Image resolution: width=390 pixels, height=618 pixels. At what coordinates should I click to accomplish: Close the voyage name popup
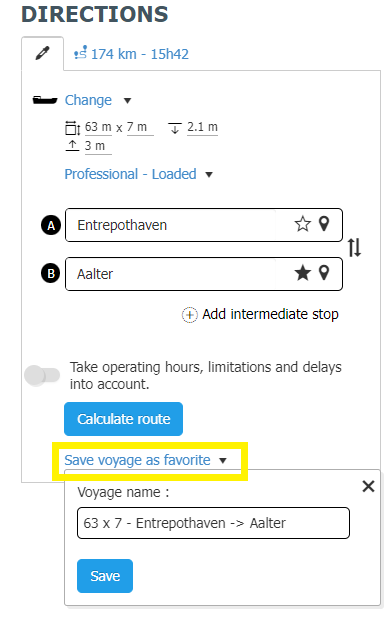368,486
